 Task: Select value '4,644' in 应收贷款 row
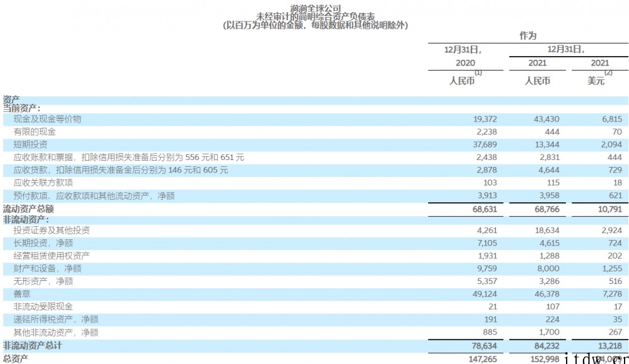pyautogui.click(x=549, y=170)
